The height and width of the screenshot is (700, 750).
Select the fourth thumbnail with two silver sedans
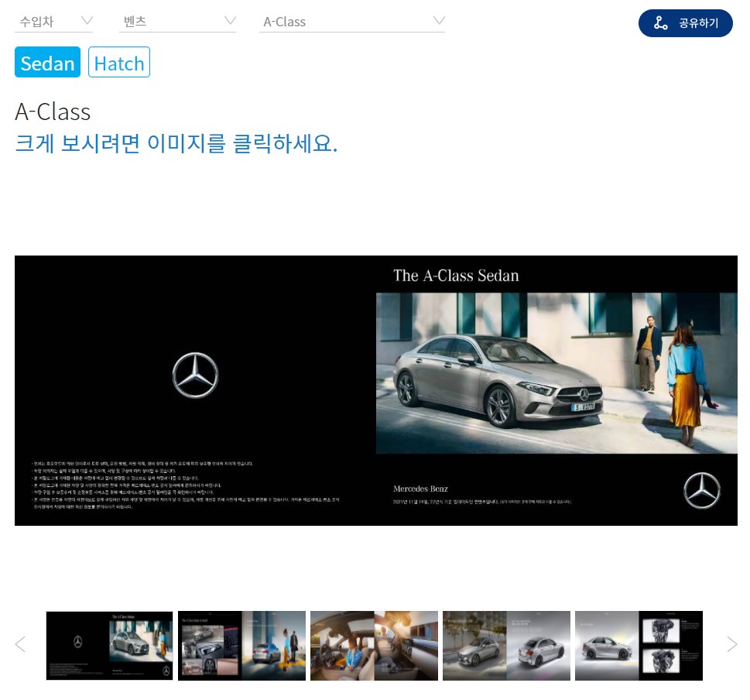point(506,646)
